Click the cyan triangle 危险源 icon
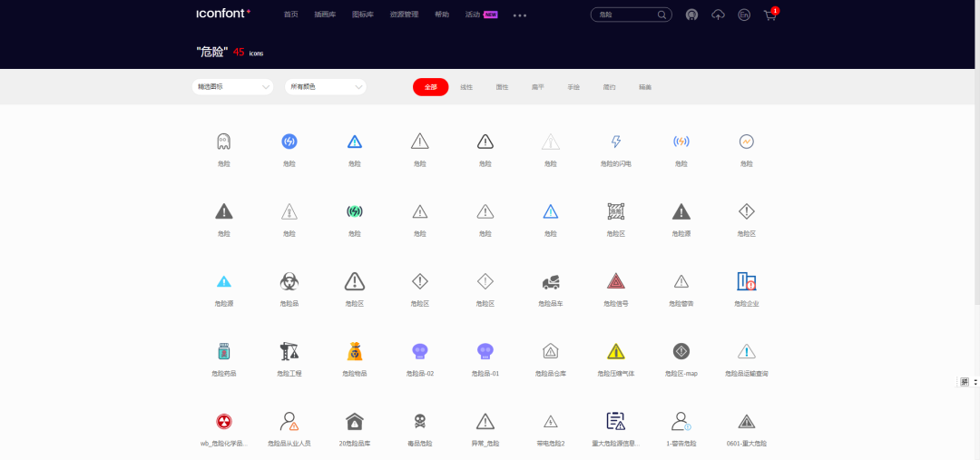 [x=224, y=281]
